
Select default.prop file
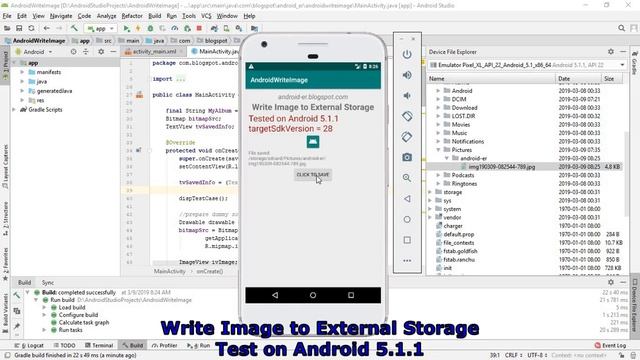(x=458, y=234)
